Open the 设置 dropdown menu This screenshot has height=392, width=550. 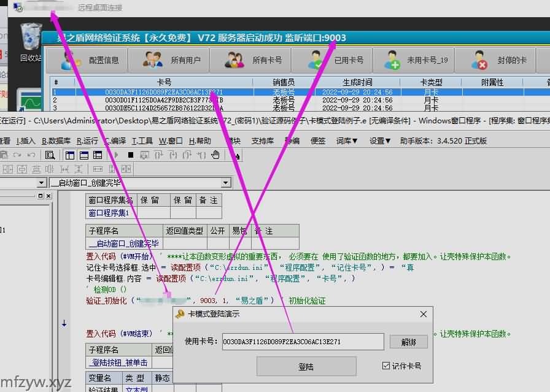(x=380, y=140)
